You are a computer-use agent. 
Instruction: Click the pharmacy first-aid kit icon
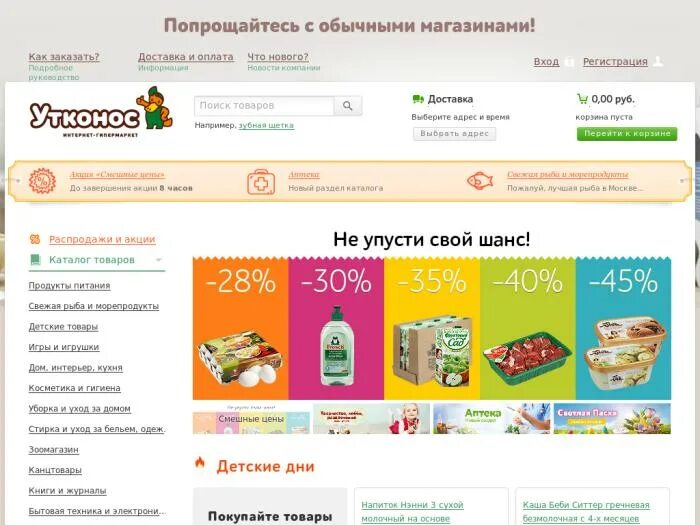click(x=261, y=182)
